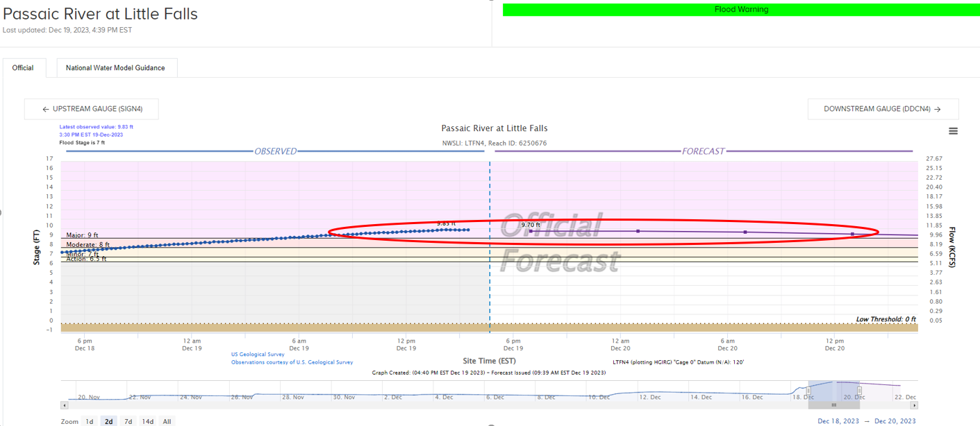Click the navigator right scroll arrow
Image resolution: width=980 pixels, height=426 pixels.
pyautogui.click(x=914, y=405)
